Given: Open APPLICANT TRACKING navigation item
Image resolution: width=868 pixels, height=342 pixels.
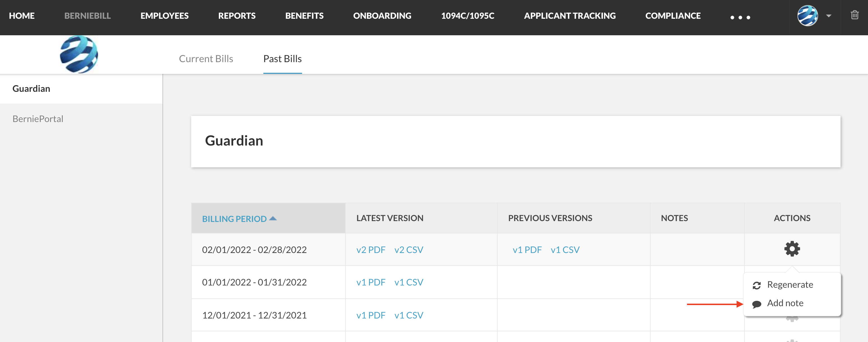Looking at the screenshot, I should point(570,16).
